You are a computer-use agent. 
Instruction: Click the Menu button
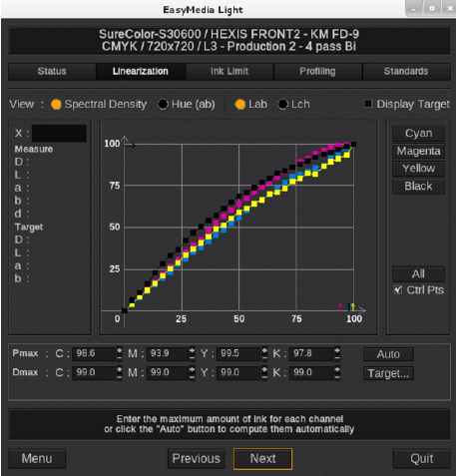[x=37, y=459]
